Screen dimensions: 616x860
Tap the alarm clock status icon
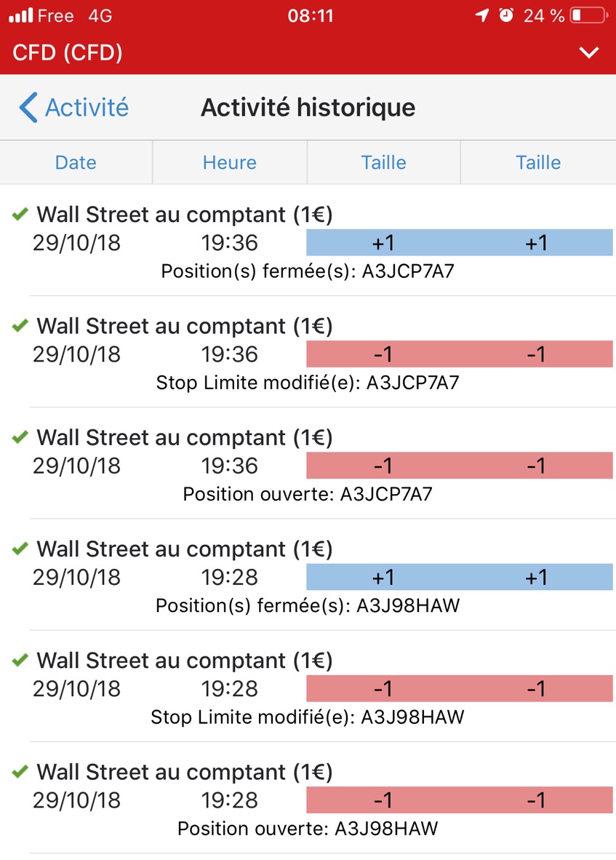tap(506, 15)
